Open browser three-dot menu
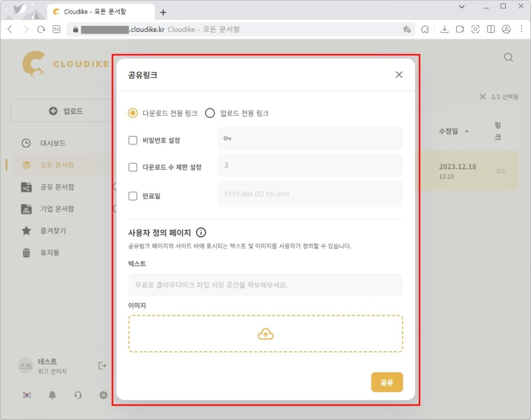Image resolution: width=531 pixels, height=420 pixels. [x=522, y=30]
